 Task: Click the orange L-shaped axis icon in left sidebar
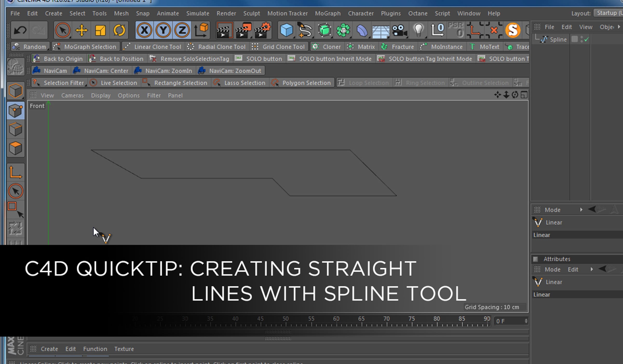(x=15, y=172)
